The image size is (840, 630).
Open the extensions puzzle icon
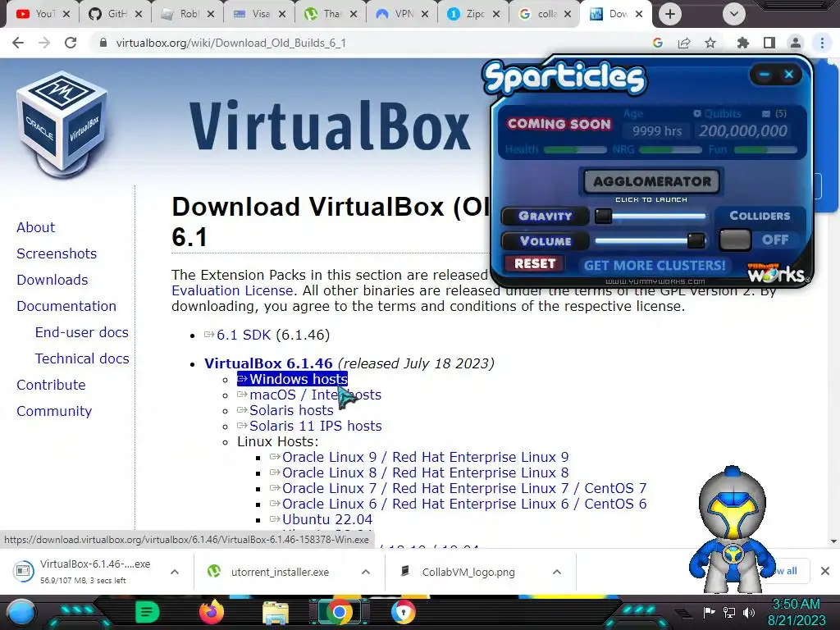point(743,43)
